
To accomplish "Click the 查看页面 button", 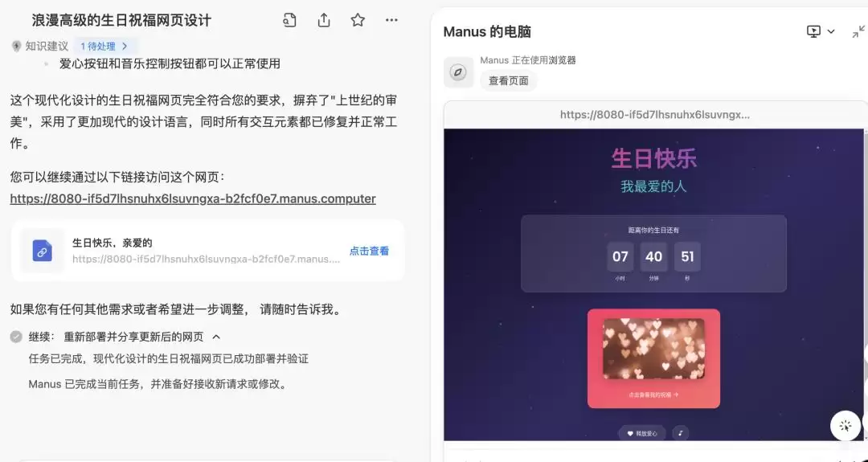I will [508, 81].
